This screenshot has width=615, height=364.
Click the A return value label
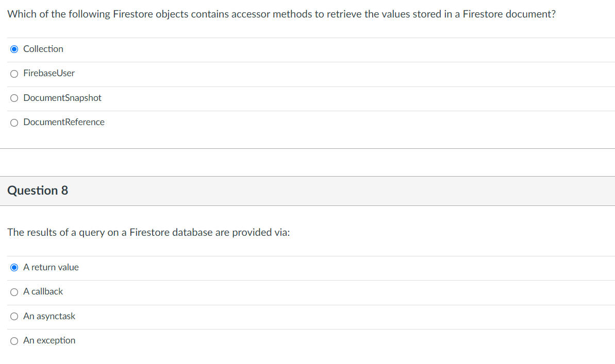pos(51,267)
